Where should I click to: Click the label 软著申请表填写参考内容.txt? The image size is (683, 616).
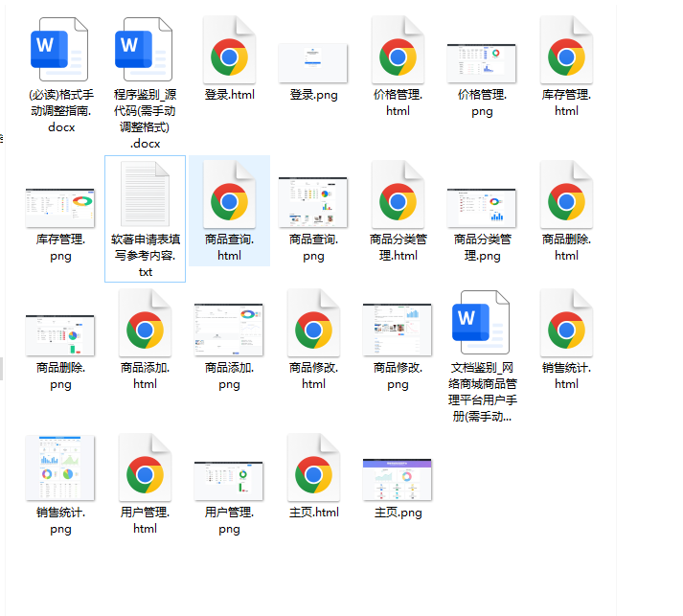(145, 255)
